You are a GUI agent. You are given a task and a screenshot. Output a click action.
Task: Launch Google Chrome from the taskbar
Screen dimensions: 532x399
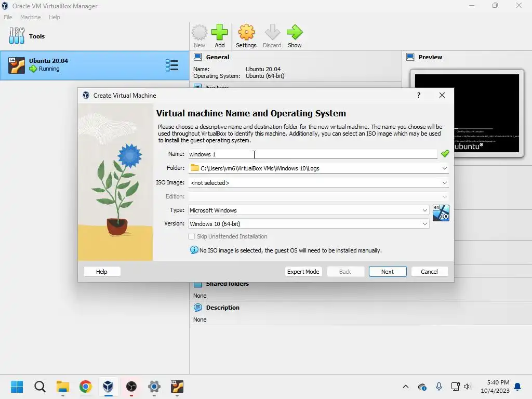coord(86,387)
